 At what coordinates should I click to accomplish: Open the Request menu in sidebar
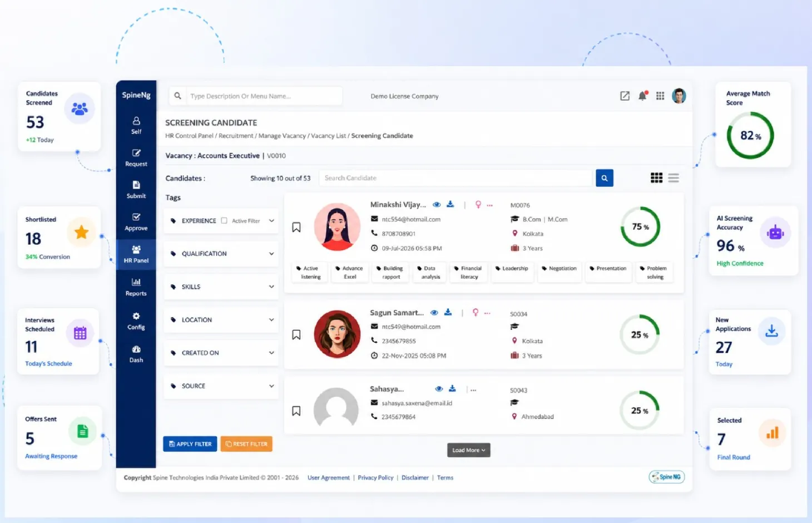pos(136,158)
